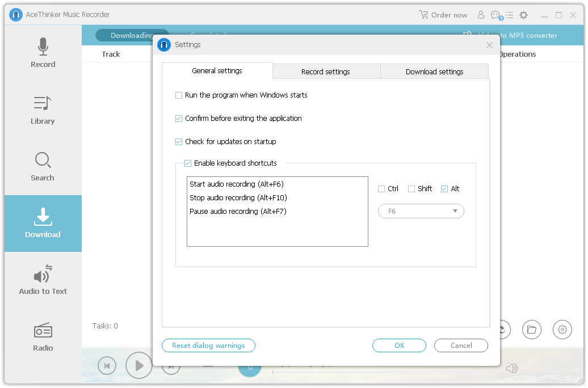Click the Operations column header

pyautogui.click(x=518, y=54)
